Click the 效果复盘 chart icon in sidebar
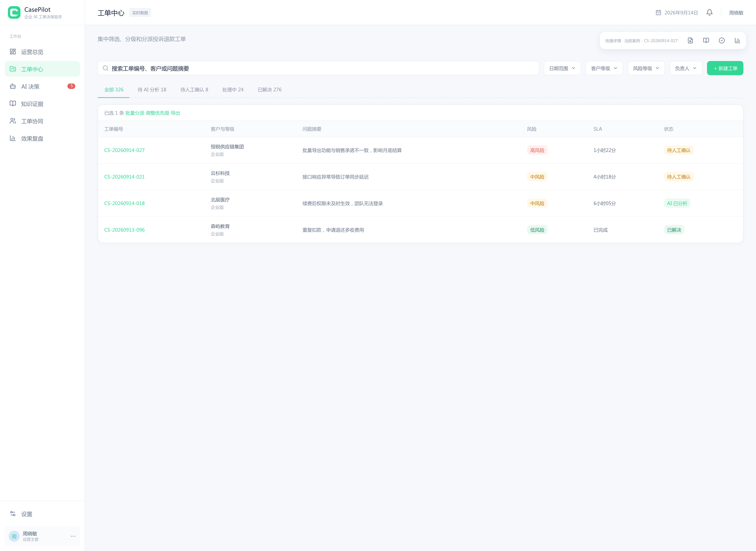The image size is (756, 551). pos(13,138)
